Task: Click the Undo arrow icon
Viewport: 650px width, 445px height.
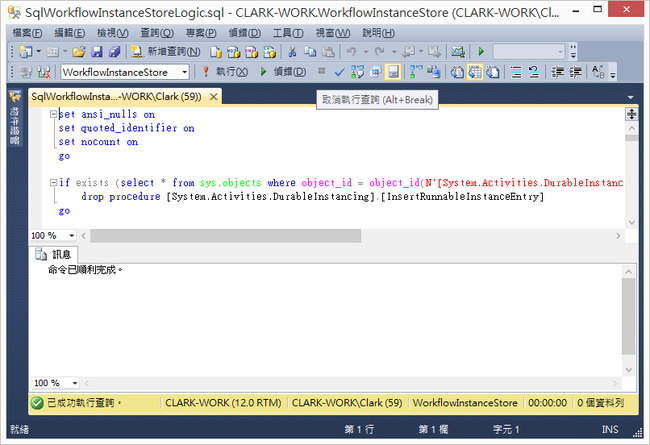Action: (352, 52)
